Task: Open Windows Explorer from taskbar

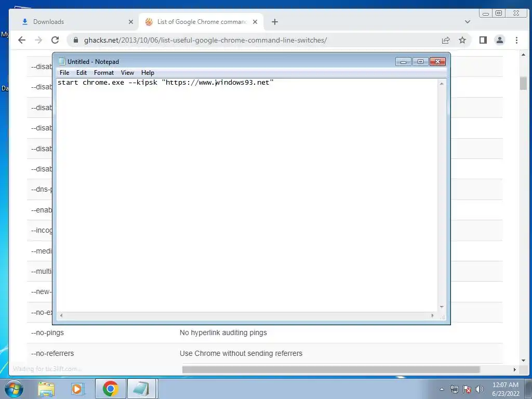Action: tap(46, 389)
